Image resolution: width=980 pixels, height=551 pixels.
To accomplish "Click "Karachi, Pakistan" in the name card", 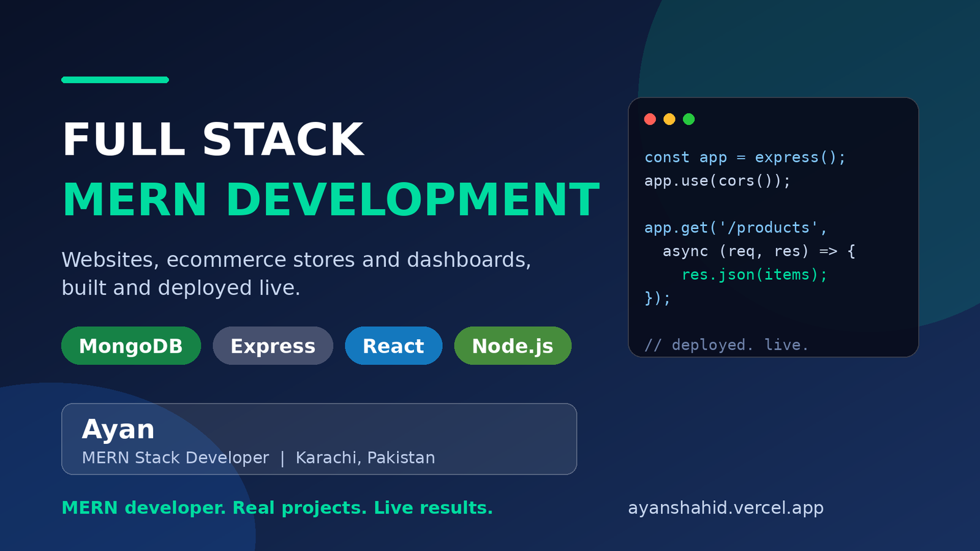I will [365, 458].
